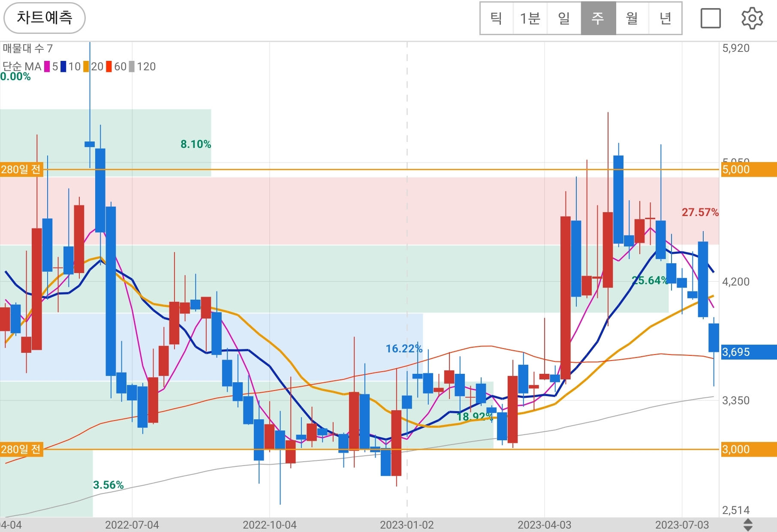
Task: Tap the 0.00% label at top left
Action: (15, 77)
